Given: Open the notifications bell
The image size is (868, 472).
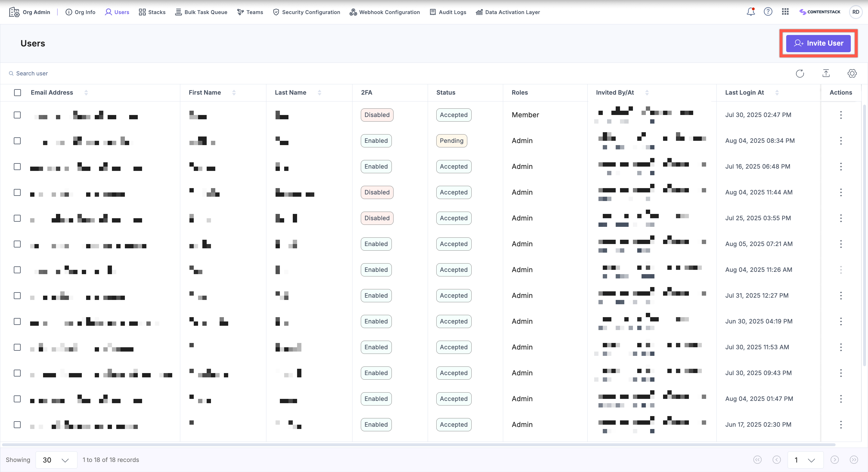Looking at the screenshot, I should click(x=750, y=11).
